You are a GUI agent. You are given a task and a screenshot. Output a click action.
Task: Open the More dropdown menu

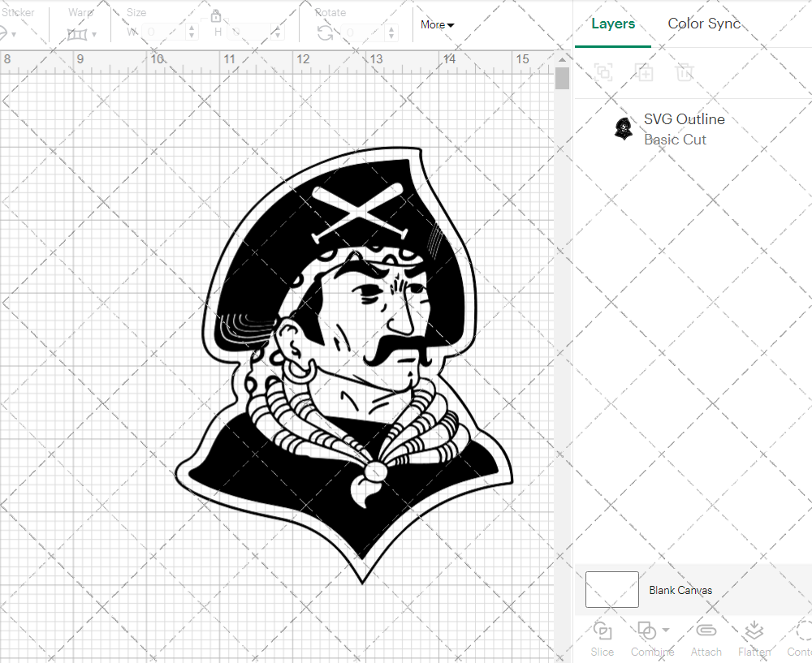pos(437,24)
